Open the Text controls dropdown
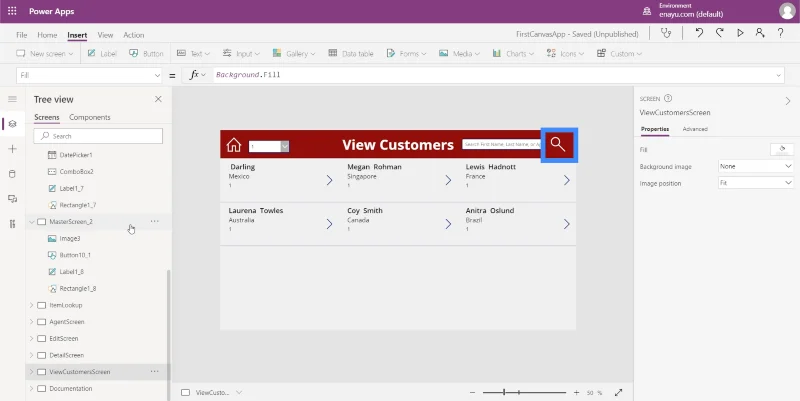800x401 pixels. (193, 54)
